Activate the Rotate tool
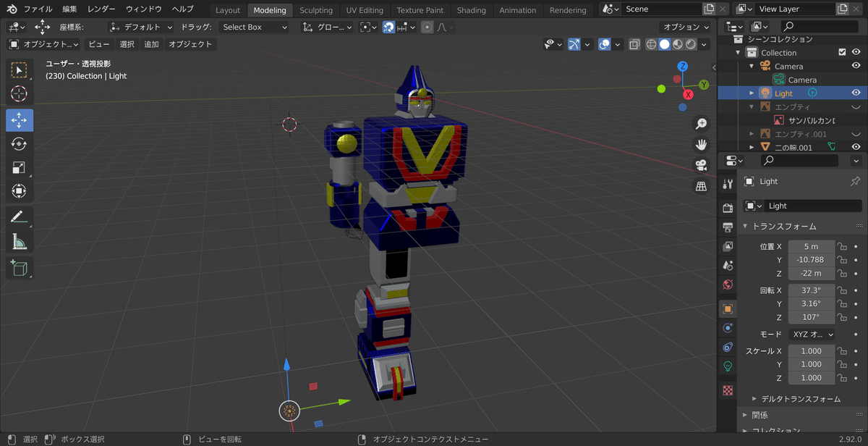The height and width of the screenshot is (446, 868). coord(20,144)
